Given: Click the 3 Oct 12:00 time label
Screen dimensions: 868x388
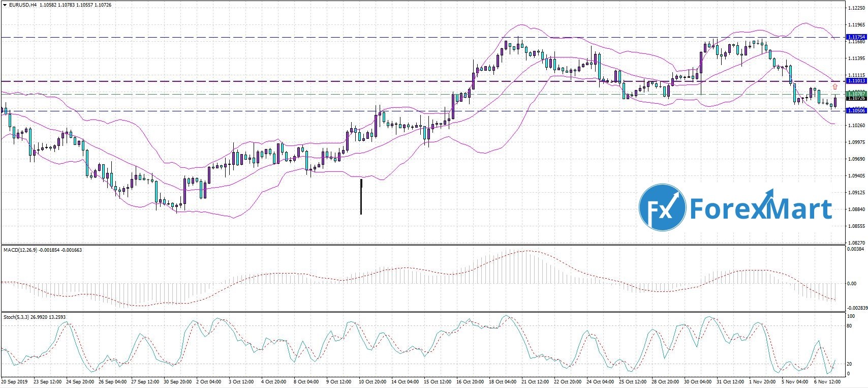Looking at the screenshot, I should (242, 381).
